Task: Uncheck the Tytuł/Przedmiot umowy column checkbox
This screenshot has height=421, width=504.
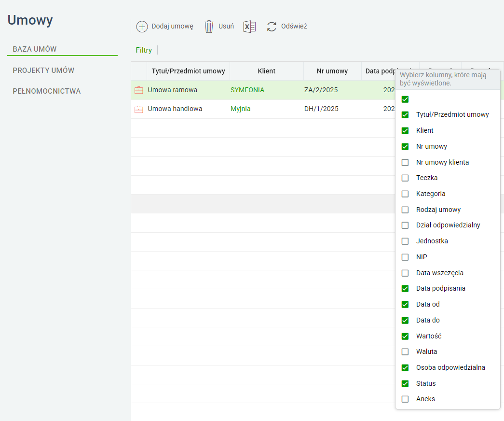Action: [x=405, y=114]
